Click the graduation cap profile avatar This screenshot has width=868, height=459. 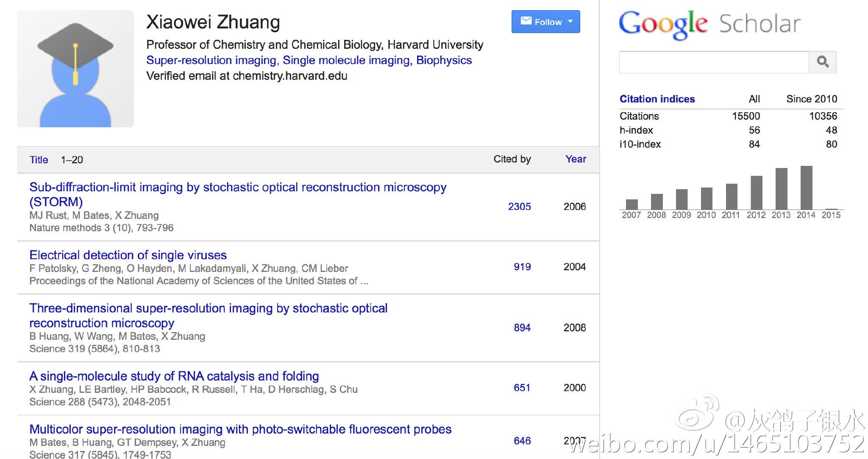pyautogui.click(x=75, y=69)
